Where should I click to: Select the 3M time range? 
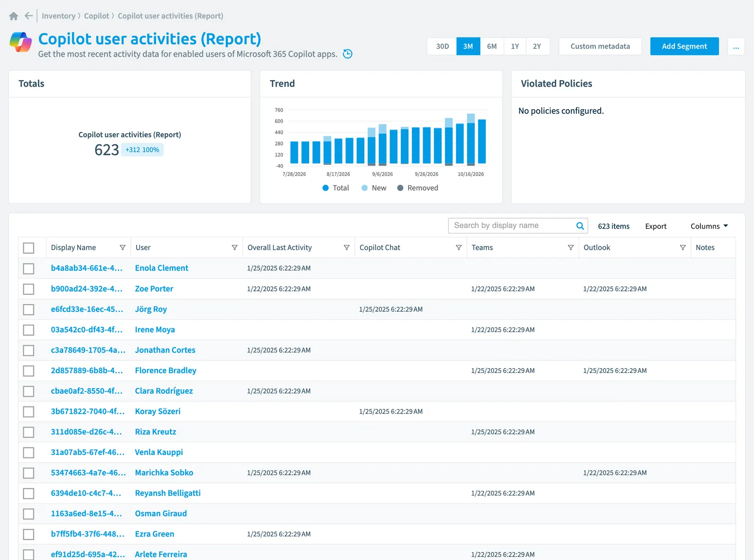[x=468, y=47]
